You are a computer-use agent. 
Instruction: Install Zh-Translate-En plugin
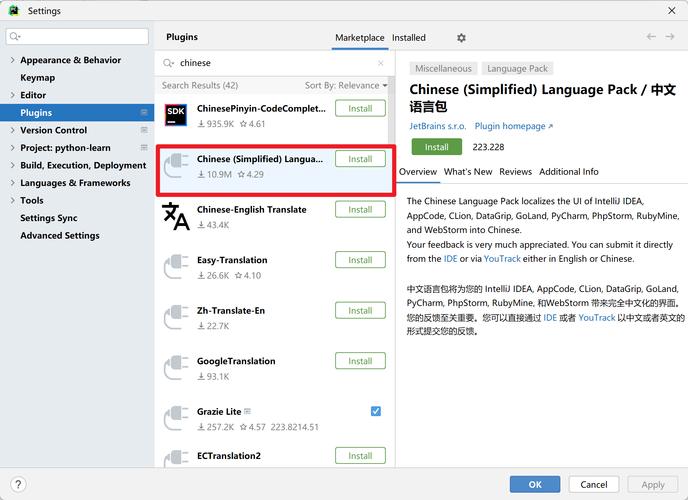(x=360, y=310)
